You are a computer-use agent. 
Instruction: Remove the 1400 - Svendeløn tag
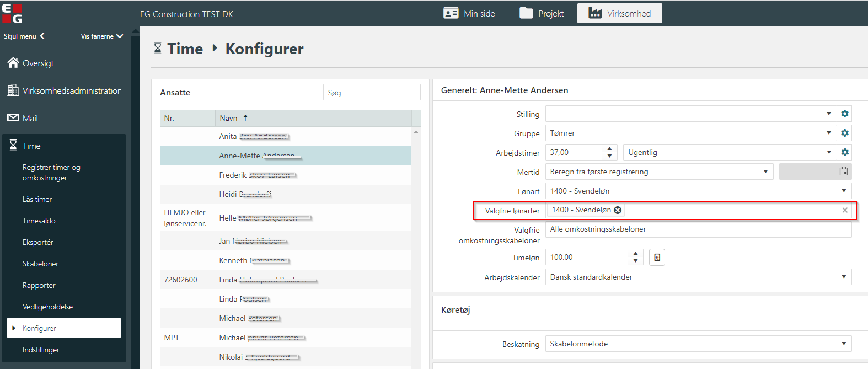click(x=618, y=210)
